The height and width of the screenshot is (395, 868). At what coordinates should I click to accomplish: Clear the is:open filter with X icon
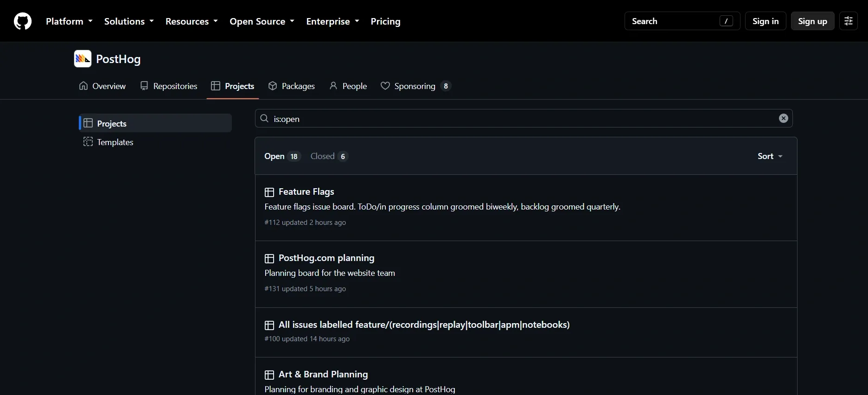784,118
